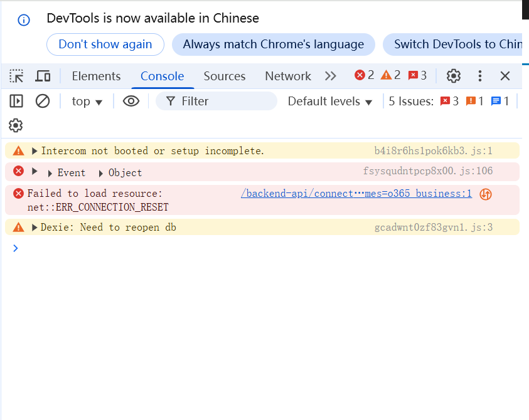
Task: Expand the Intercom not booted warning
Action: click(x=35, y=151)
